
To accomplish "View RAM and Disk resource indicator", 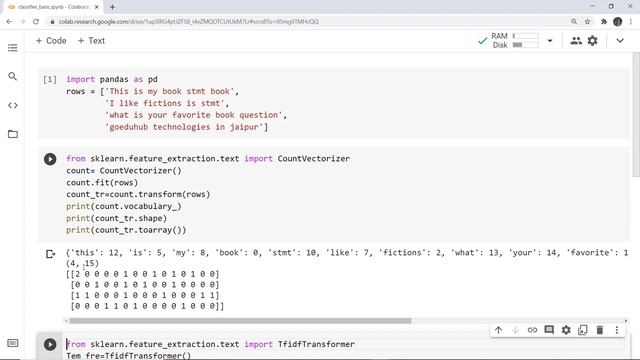I will [x=516, y=40].
